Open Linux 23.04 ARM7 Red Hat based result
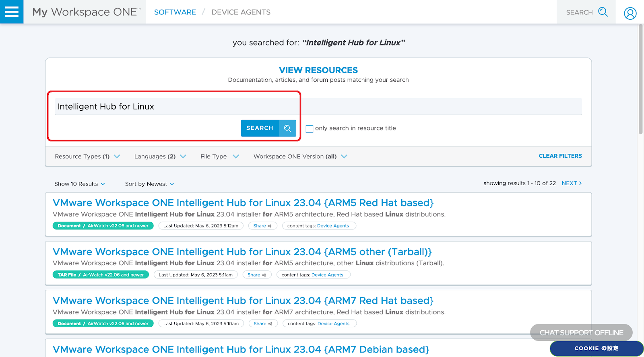644x357 pixels. (243, 301)
